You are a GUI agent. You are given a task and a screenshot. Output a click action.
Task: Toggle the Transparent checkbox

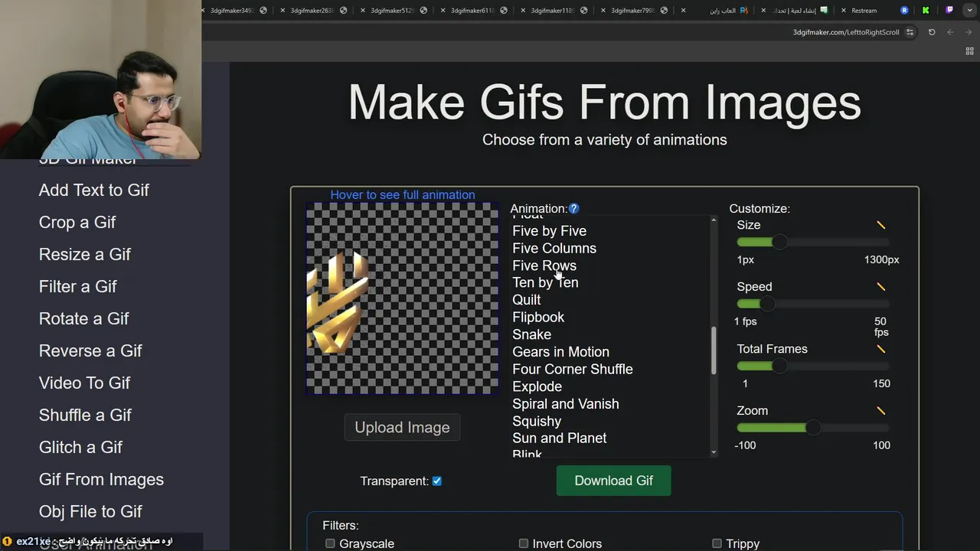(x=437, y=481)
